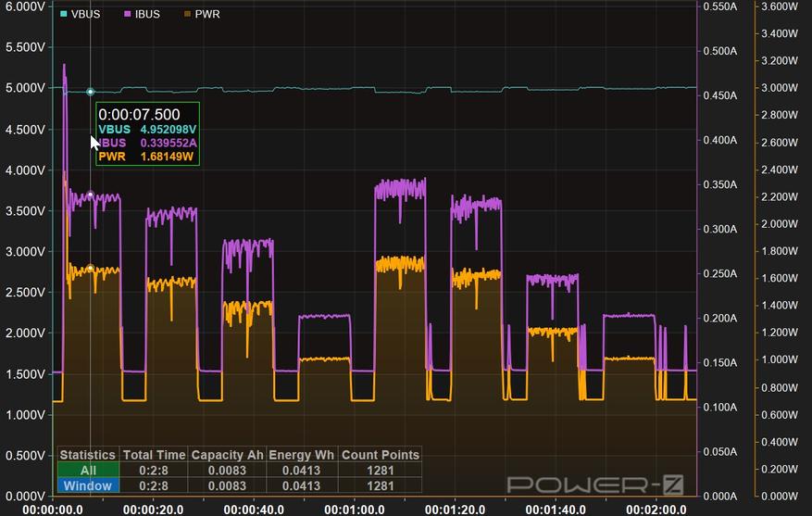
Task: Select the blue Window statistics row
Action: pyautogui.click(x=88, y=485)
